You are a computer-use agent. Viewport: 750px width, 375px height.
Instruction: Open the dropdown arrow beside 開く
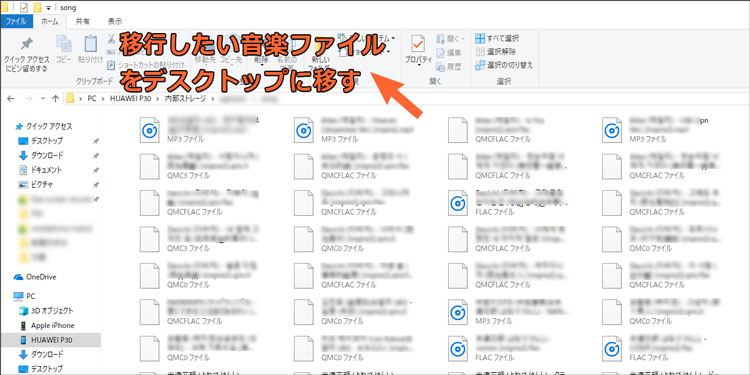tap(463, 38)
